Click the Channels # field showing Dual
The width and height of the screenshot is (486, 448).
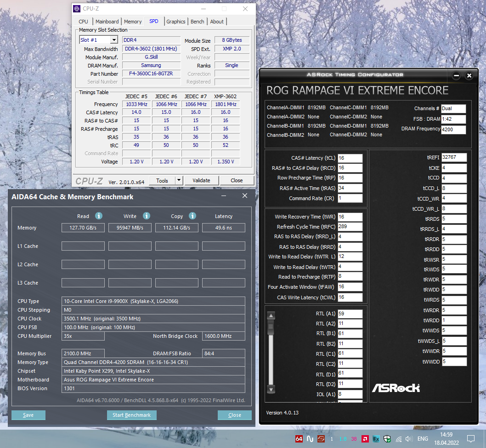point(453,108)
